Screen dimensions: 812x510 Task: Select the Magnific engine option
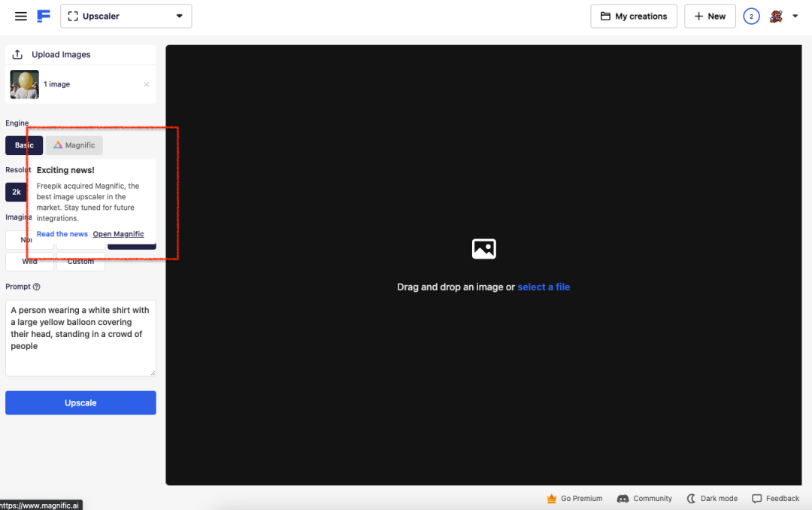tap(74, 145)
